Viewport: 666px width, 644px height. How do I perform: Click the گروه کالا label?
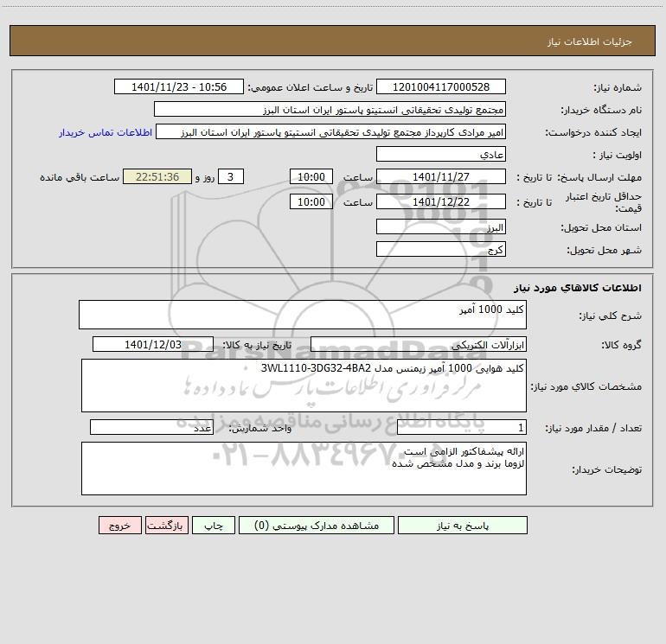(x=621, y=345)
